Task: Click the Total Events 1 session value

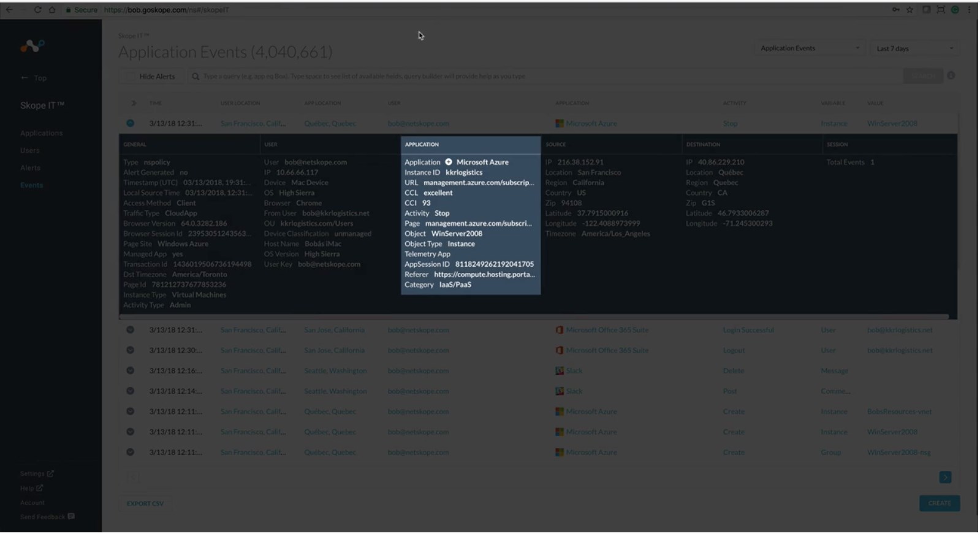Action: (872, 162)
